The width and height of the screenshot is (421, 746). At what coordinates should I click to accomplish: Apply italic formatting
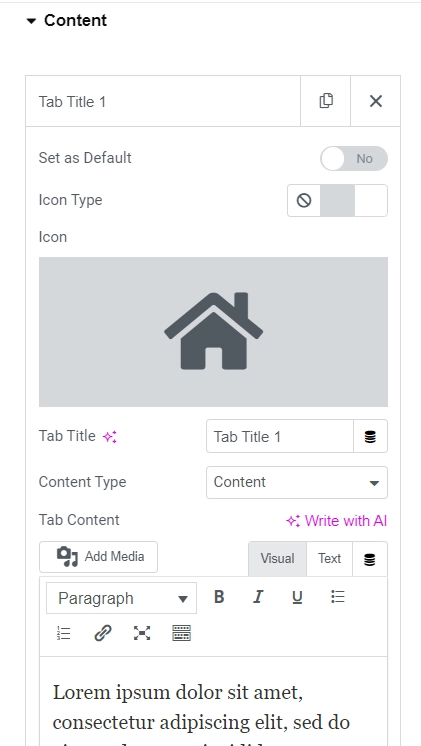click(258, 597)
